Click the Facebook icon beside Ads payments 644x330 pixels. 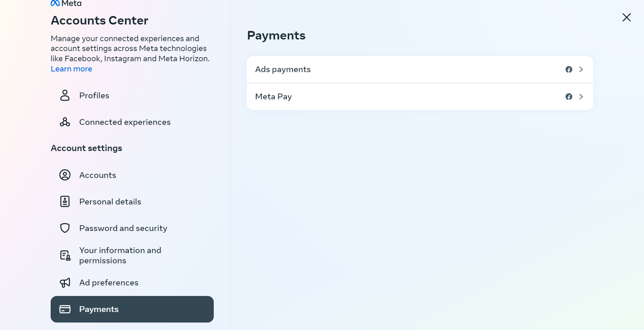[569, 69]
